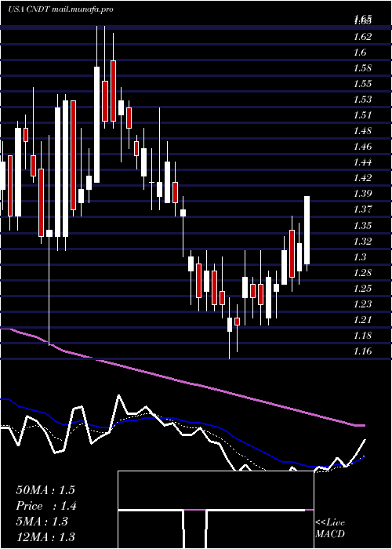The image size is (392, 549).
Task: Select the 1.6 price axis label
Action: coord(360,53)
